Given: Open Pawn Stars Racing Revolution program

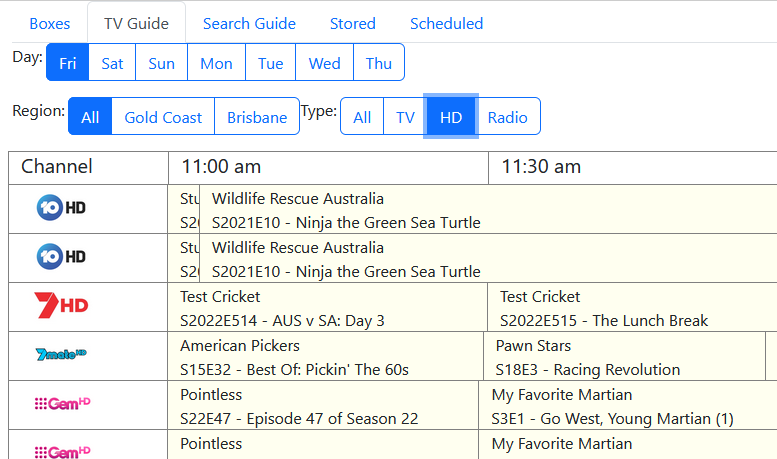Looking at the screenshot, I should [x=624, y=356].
